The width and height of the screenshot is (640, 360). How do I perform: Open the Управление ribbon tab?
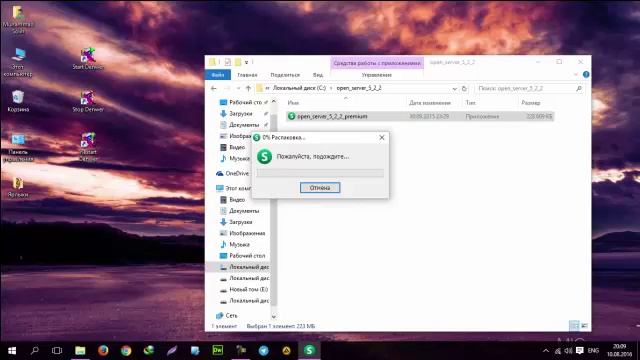376,75
